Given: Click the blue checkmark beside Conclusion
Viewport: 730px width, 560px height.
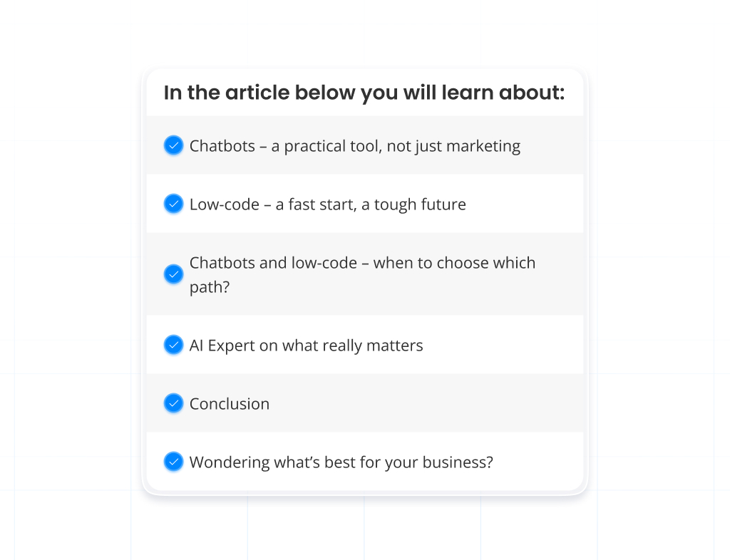Looking at the screenshot, I should 173,403.
